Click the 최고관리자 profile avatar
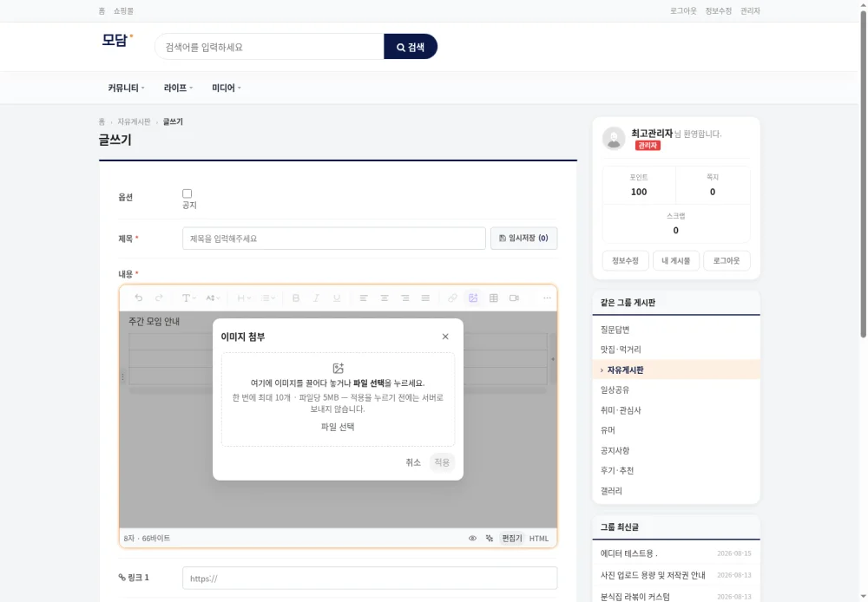Viewport: 868px width, 602px height. click(x=614, y=138)
